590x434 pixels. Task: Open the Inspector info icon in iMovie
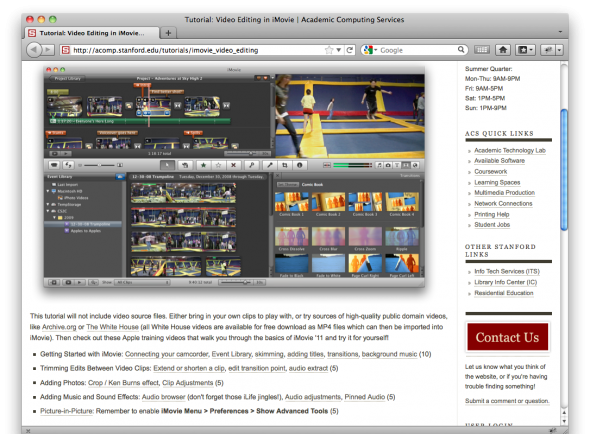click(300, 165)
